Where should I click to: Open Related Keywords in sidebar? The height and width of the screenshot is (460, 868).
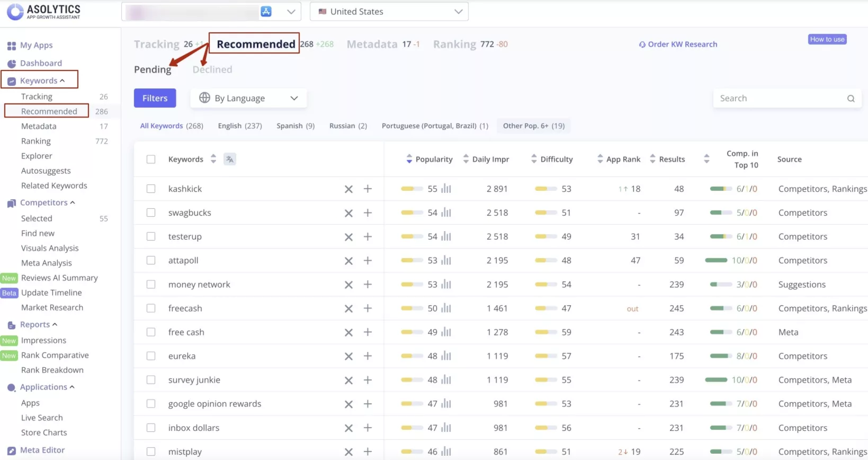click(54, 185)
